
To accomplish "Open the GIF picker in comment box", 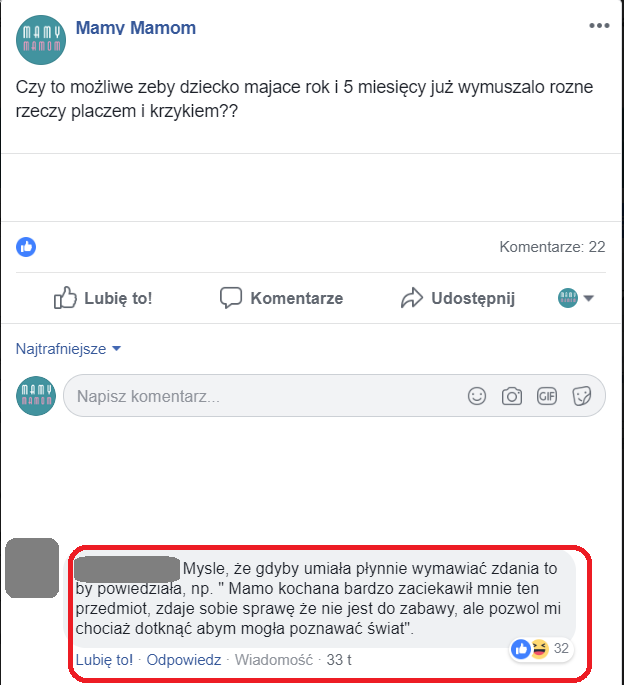I will click(547, 396).
